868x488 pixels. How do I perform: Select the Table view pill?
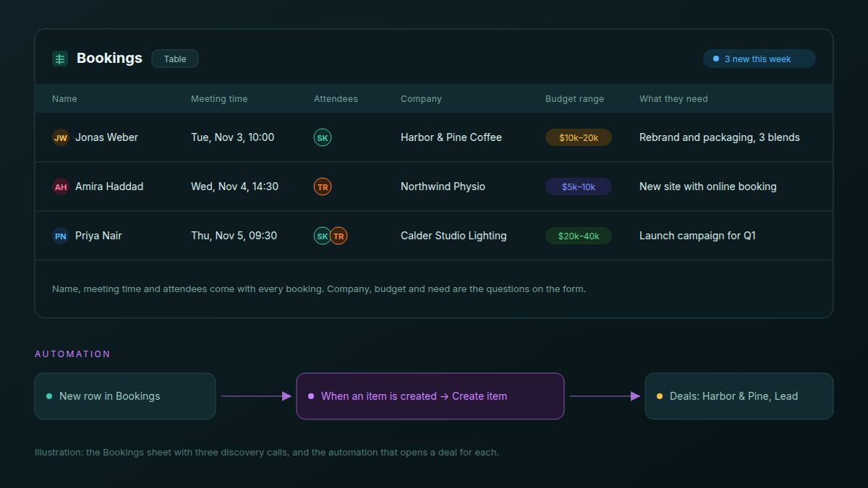tap(175, 59)
